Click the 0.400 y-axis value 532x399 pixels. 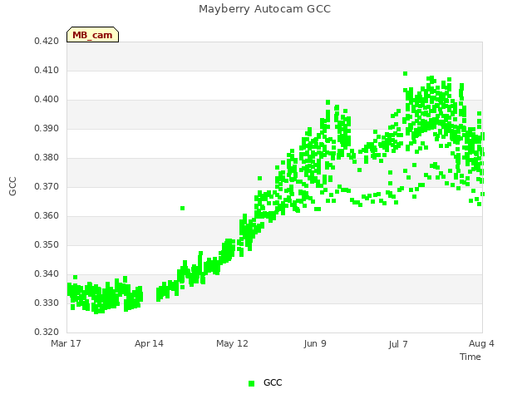coord(47,100)
